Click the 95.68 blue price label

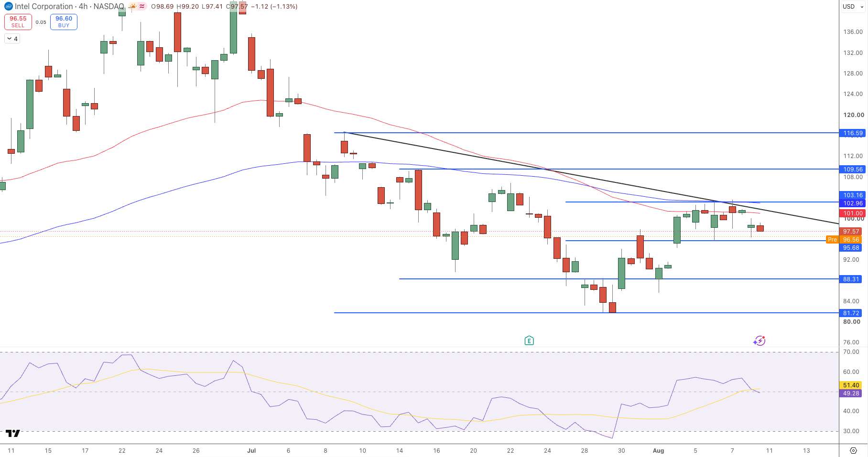851,248
